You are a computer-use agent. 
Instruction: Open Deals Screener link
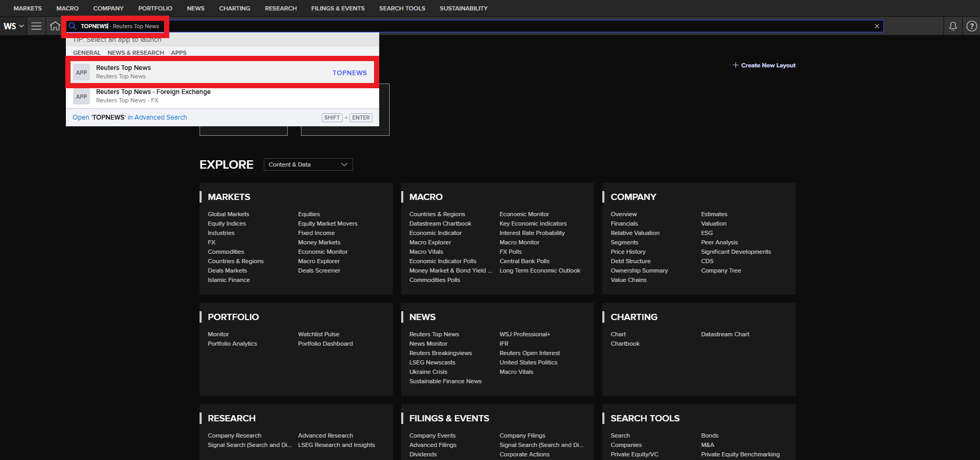pos(319,270)
